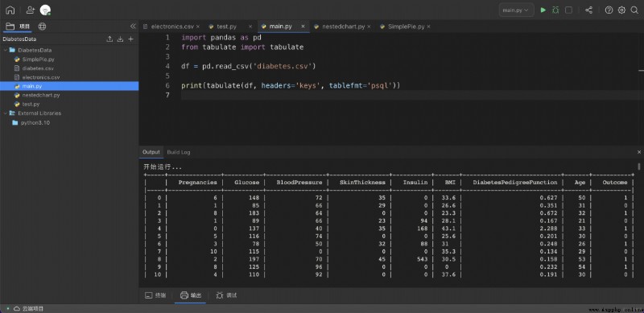
Task: Open the help question mark icon
Action: [x=609, y=10]
